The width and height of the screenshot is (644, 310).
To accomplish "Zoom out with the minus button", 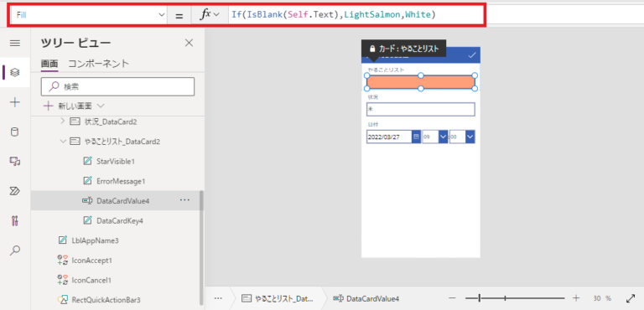I will coord(452,298).
